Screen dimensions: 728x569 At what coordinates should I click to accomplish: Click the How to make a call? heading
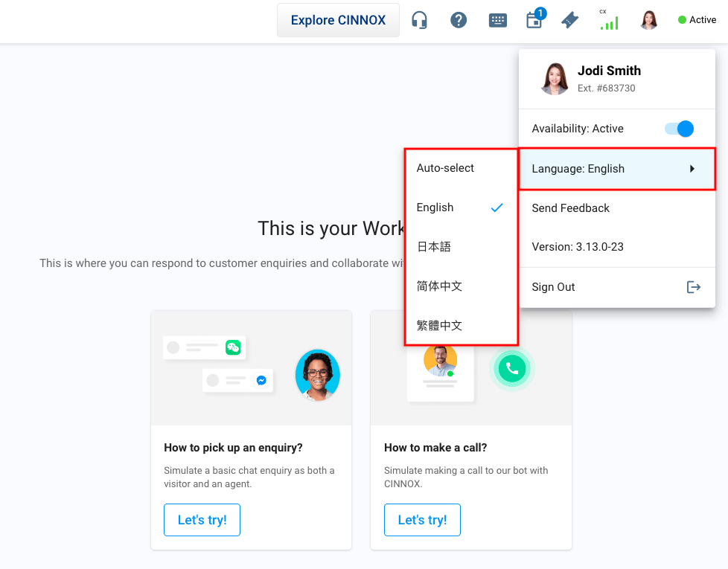tap(435, 448)
